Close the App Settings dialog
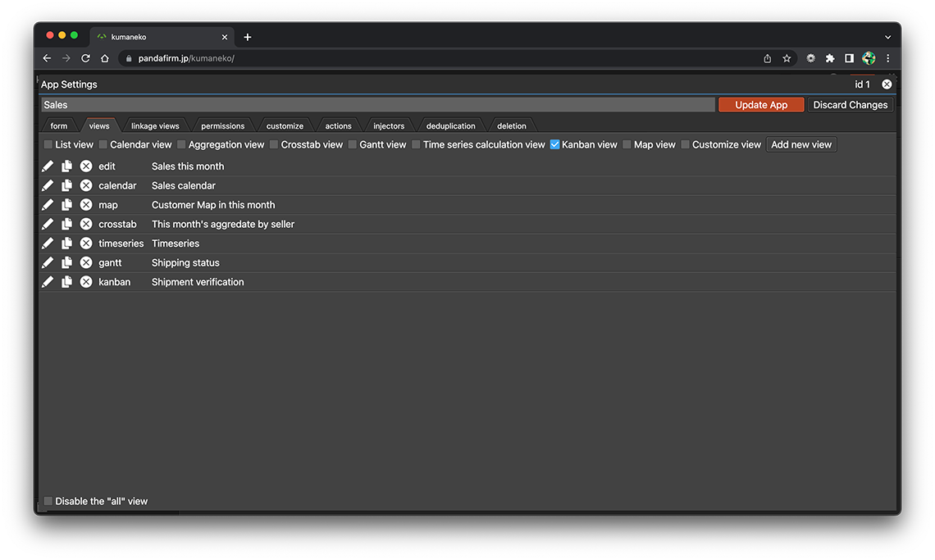Screen dimensions: 935x560 tap(887, 84)
